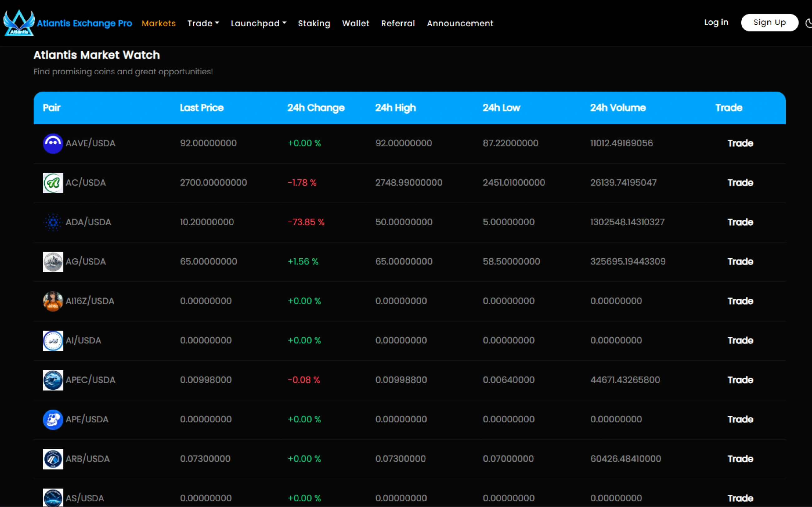Click Trade for the AS/USDA pair

[740, 498]
